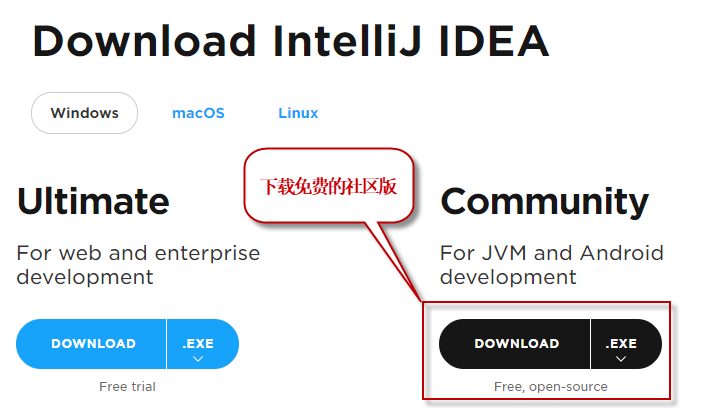Click the web and enterprise development description

[138, 265]
